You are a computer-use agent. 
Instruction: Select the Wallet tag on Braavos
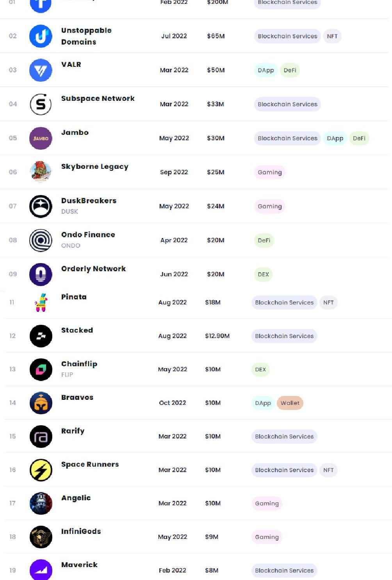coord(290,403)
